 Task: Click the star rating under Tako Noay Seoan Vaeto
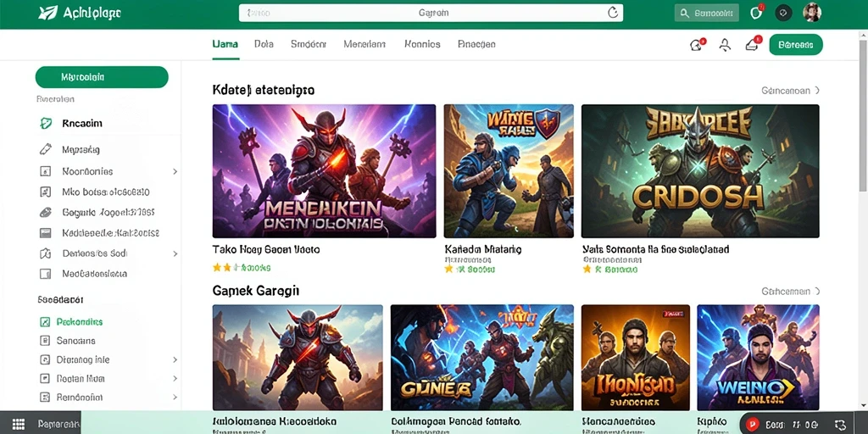(242, 268)
